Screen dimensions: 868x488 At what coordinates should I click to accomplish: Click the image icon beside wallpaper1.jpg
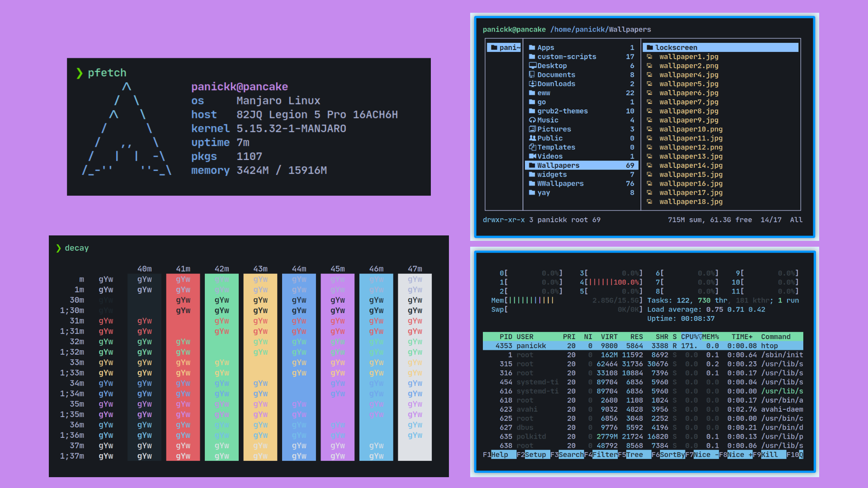point(650,57)
